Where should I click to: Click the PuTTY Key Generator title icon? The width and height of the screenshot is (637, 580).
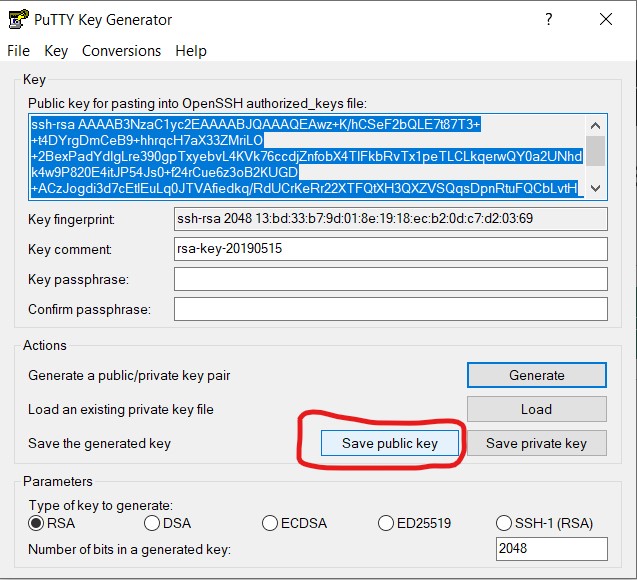(x=18, y=19)
